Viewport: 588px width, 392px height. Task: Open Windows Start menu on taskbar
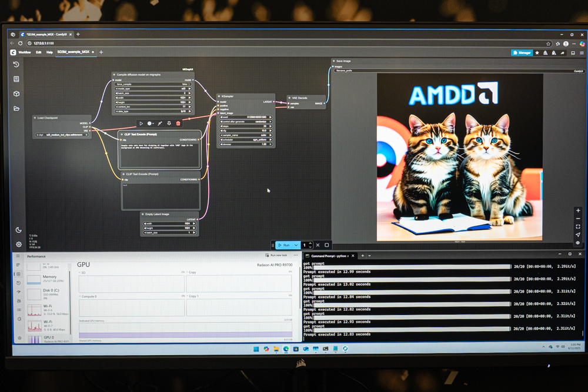coord(256,349)
